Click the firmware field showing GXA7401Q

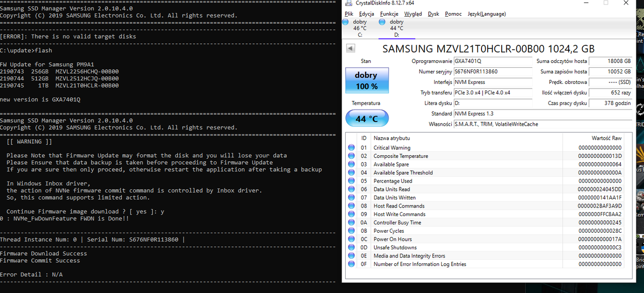coord(493,61)
